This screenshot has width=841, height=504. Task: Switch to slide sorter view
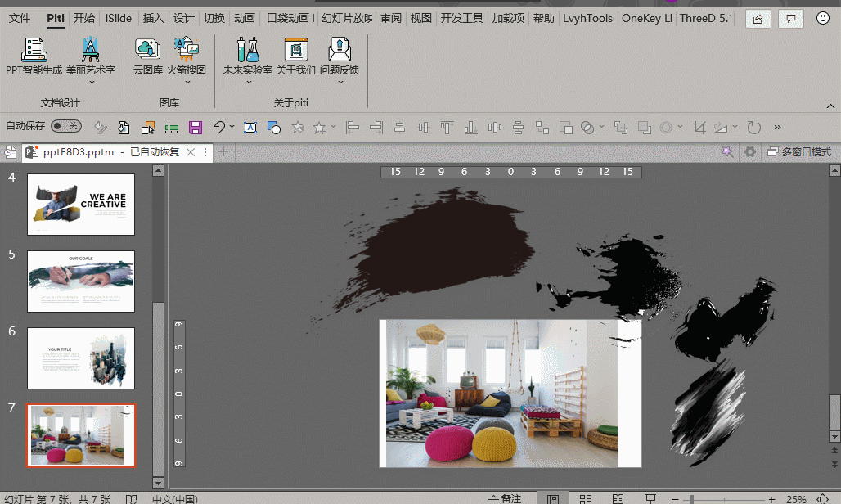coord(585,498)
